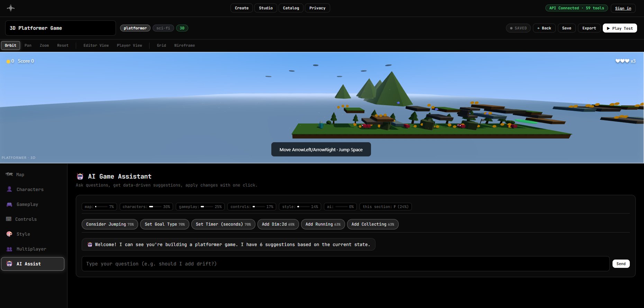Click the gold coin counter icon
Image resolution: width=644 pixels, height=308 pixels.
(x=8, y=61)
